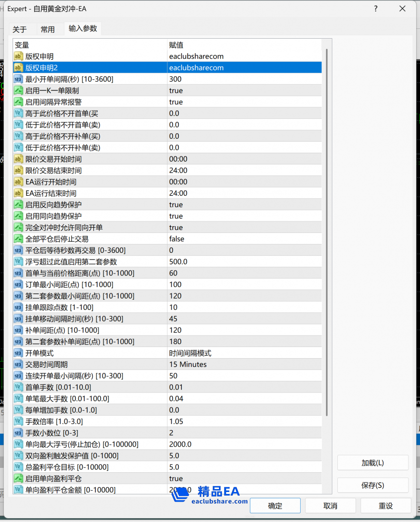The width and height of the screenshot is (420, 522).
Task: Click the integer icon beside 开单模式
Action: coord(18,353)
